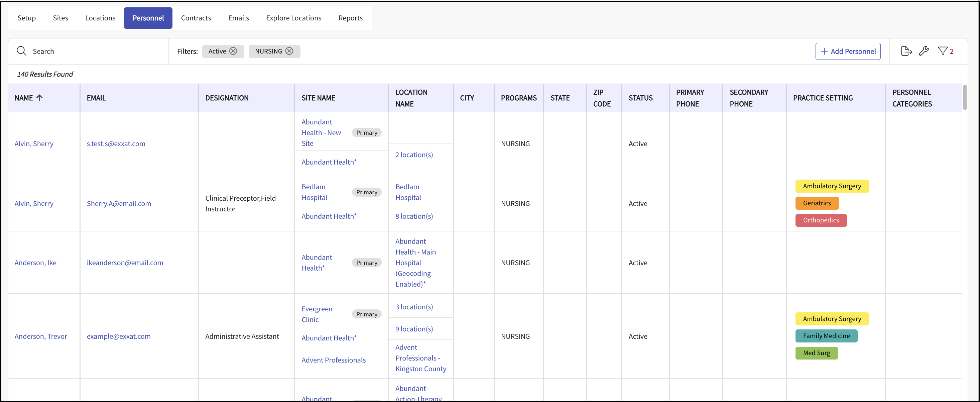Open the Explore Locations tab

coord(293,18)
